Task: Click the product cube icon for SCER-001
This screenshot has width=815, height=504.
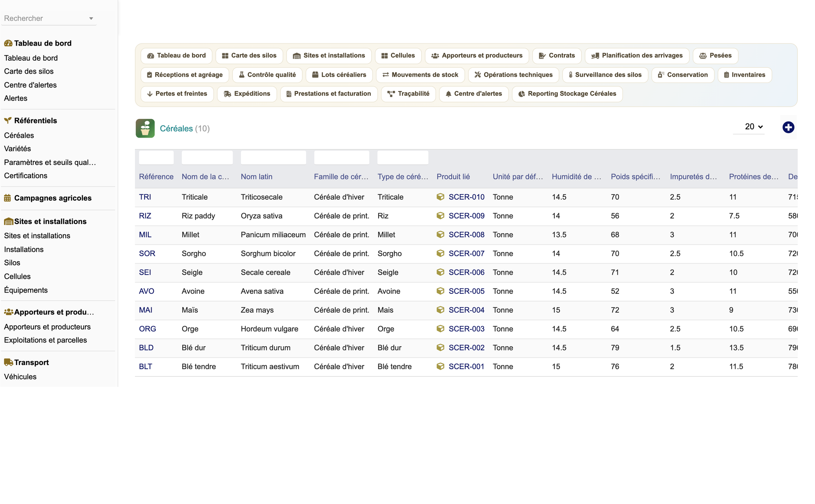Action: tap(440, 366)
